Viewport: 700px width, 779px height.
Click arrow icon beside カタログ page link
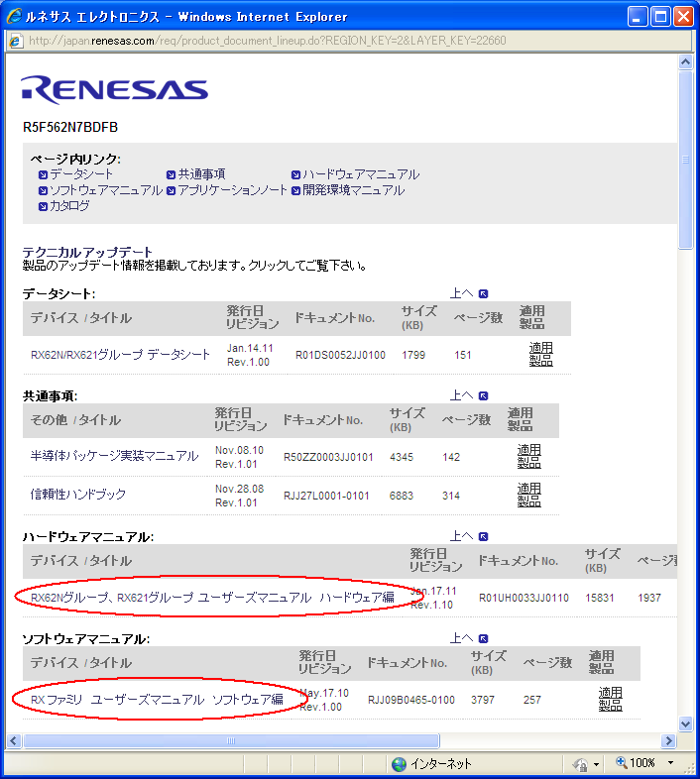(43, 207)
